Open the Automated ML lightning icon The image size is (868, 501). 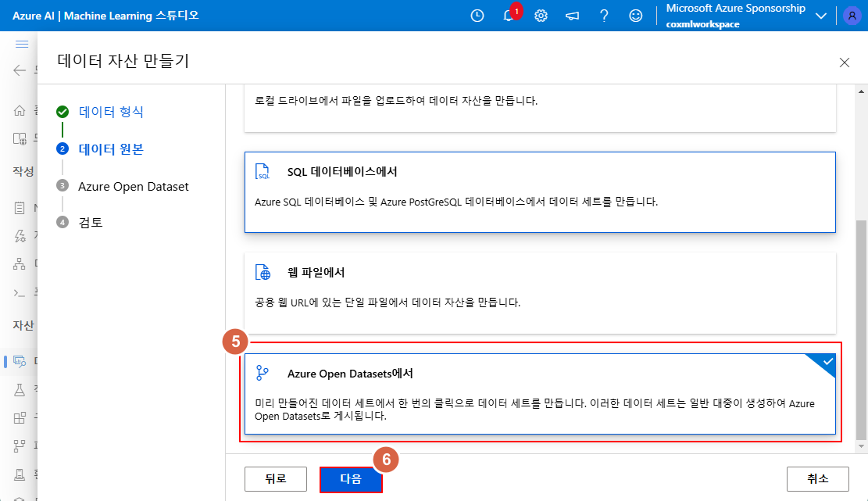(x=20, y=236)
